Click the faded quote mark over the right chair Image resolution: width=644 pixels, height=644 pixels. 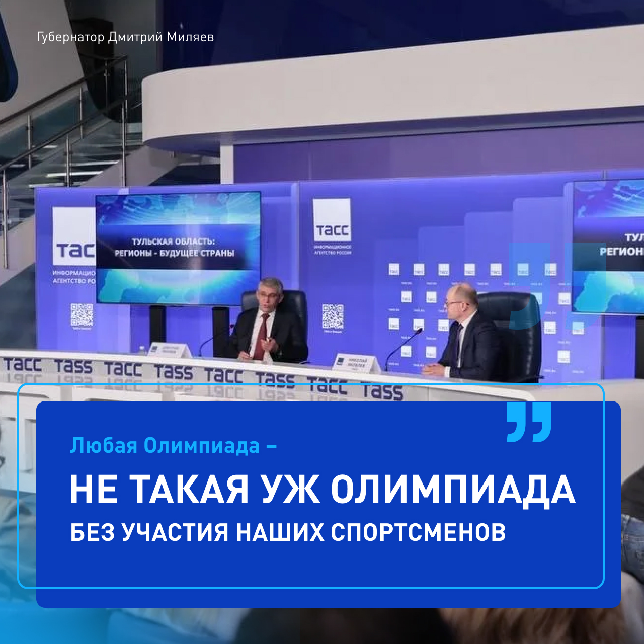(528, 287)
